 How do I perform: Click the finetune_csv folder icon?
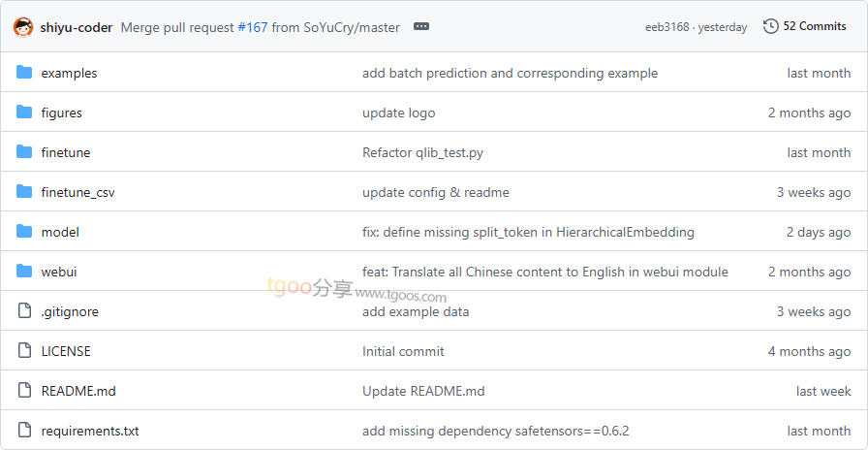click(24, 192)
